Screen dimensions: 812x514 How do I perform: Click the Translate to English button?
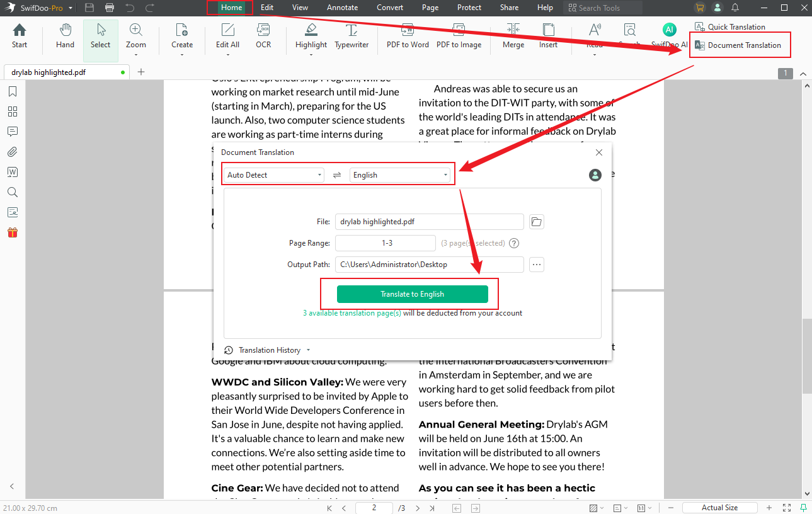(x=413, y=294)
